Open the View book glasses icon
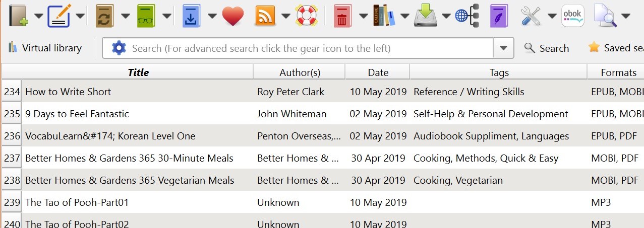Viewport: 644px width, 228px height. pos(146,16)
